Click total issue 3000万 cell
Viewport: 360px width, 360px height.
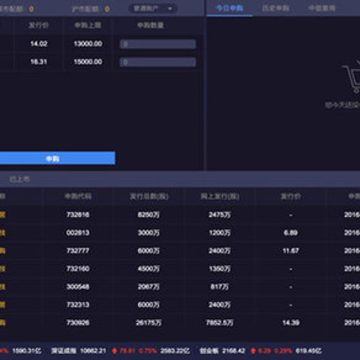tap(149, 233)
